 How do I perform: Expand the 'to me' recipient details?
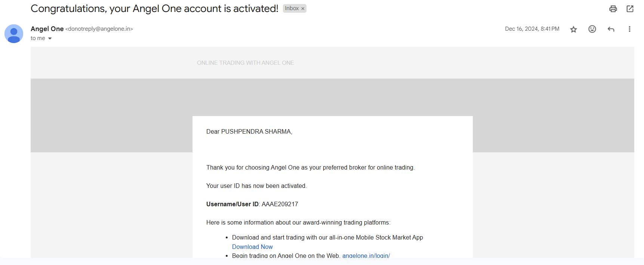point(50,38)
